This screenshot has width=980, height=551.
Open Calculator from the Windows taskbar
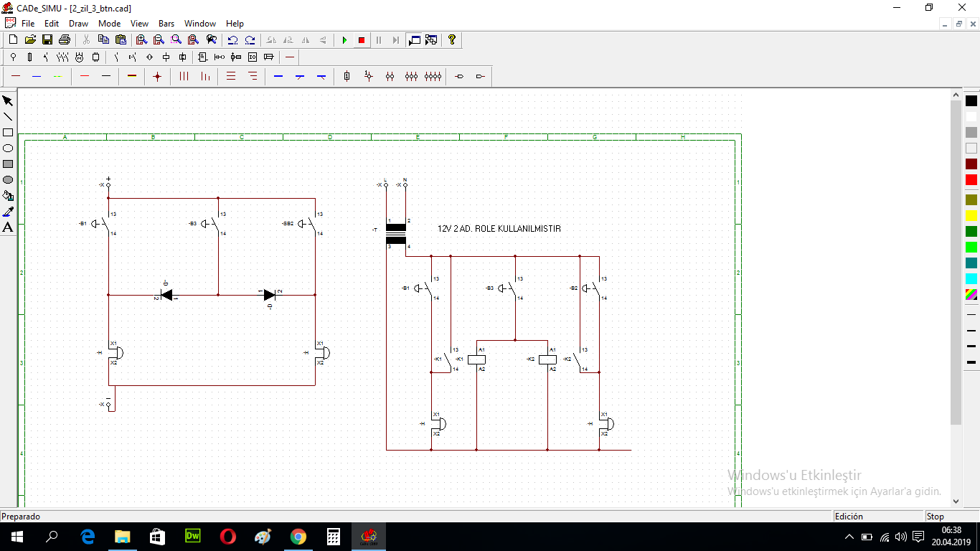334,537
